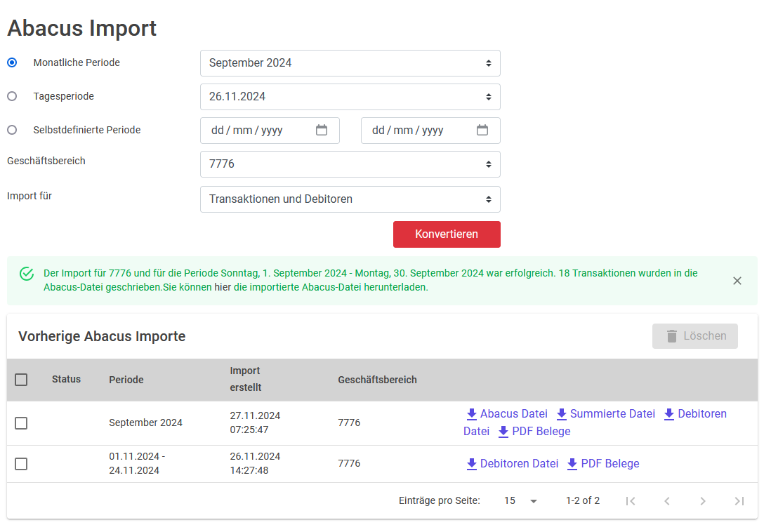
Task: Check the September 2024 row checkbox
Action: (21, 423)
